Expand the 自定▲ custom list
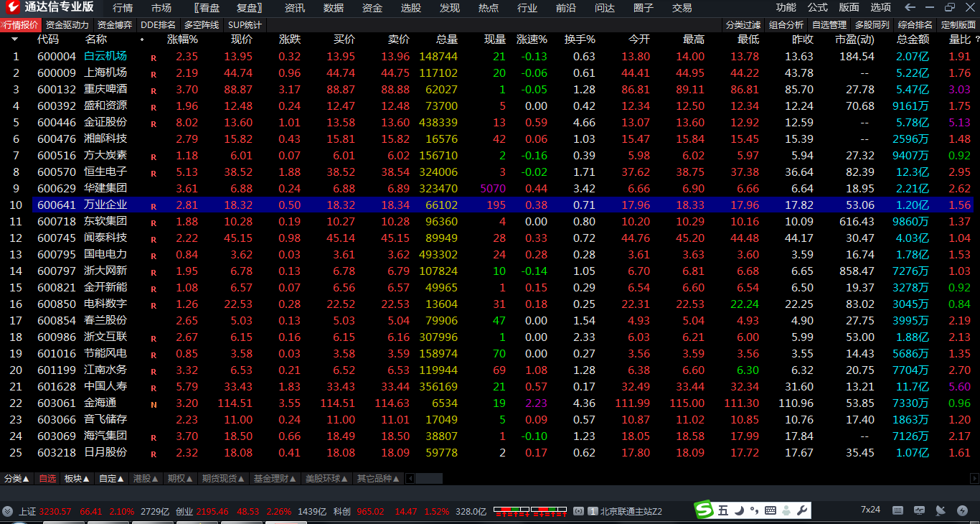Image resolution: width=980 pixels, height=524 pixels. [x=111, y=478]
